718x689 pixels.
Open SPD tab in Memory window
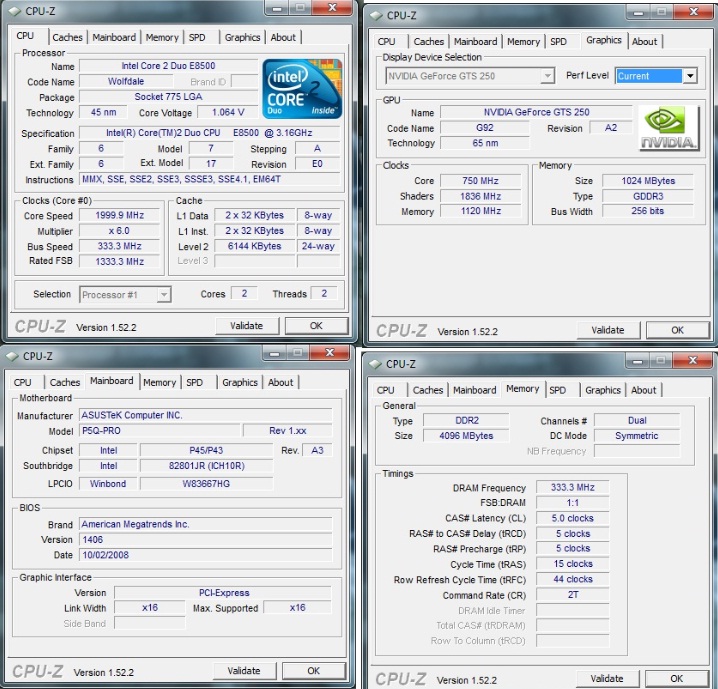(x=557, y=390)
